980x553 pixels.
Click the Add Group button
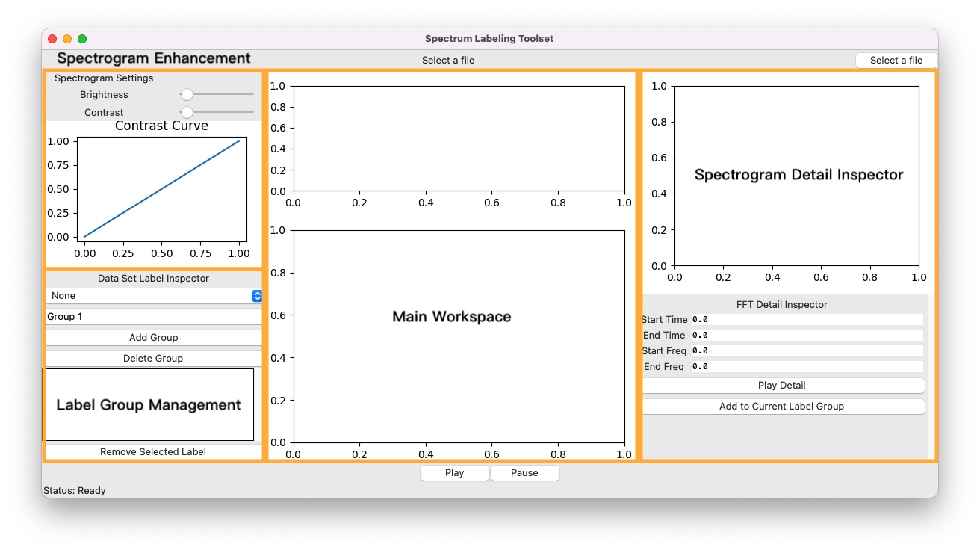(x=154, y=338)
